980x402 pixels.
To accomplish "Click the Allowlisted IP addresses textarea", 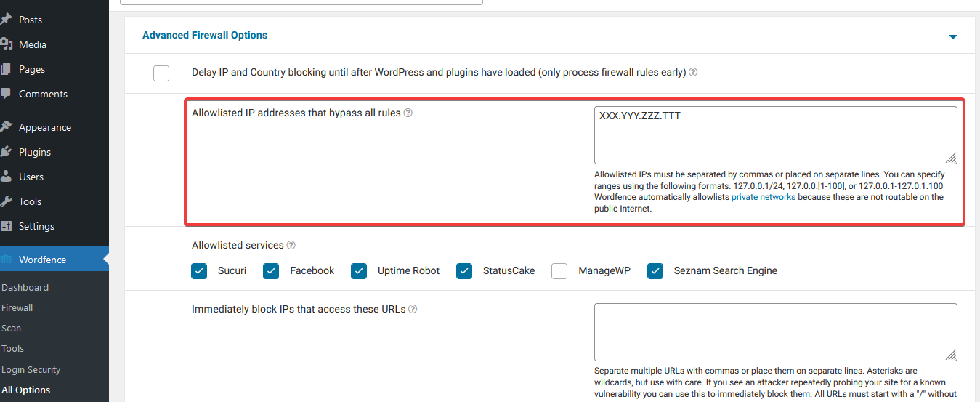I will [x=775, y=135].
